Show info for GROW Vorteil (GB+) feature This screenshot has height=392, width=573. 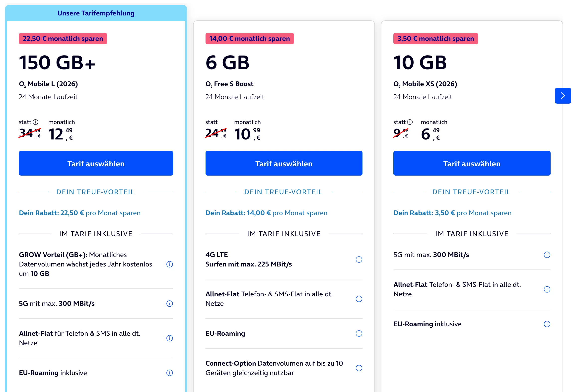click(x=170, y=264)
